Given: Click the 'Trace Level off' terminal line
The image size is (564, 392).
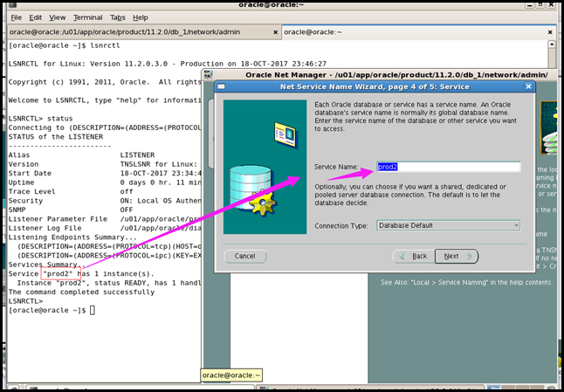Looking at the screenshot, I should 71,192.
